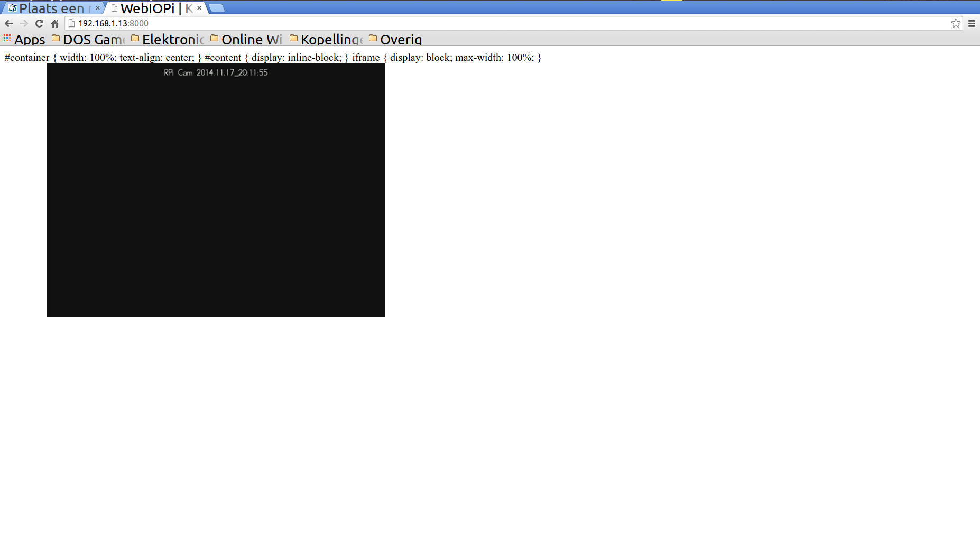Switch to the "Plaats een" tab
The image size is (980, 559).
pyautogui.click(x=51, y=8)
